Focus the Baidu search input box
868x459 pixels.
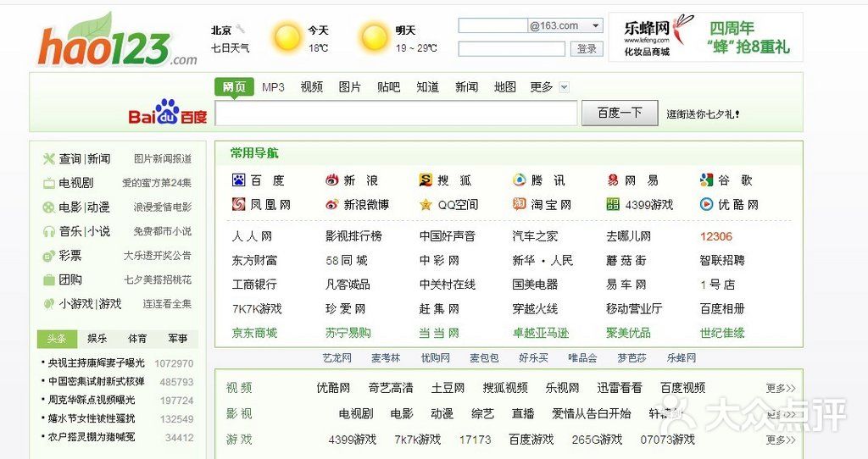pyautogui.click(x=397, y=113)
